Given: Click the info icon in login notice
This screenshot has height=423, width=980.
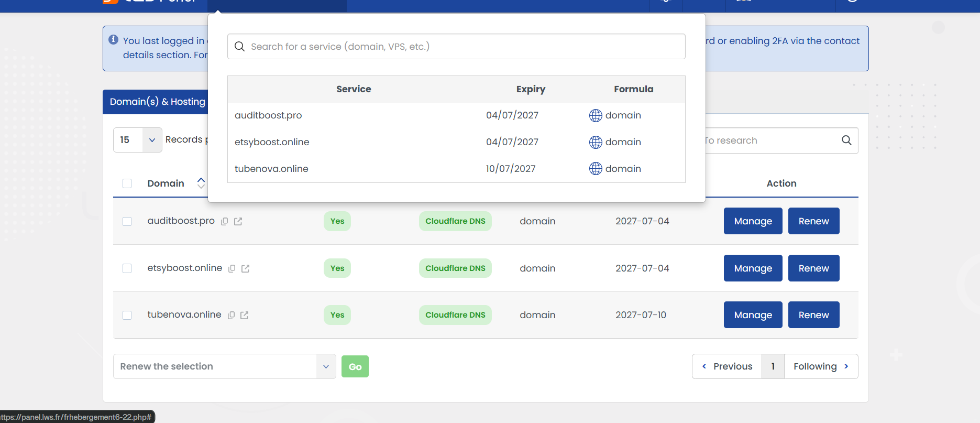Looking at the screenshot, I should click(113, 40).
